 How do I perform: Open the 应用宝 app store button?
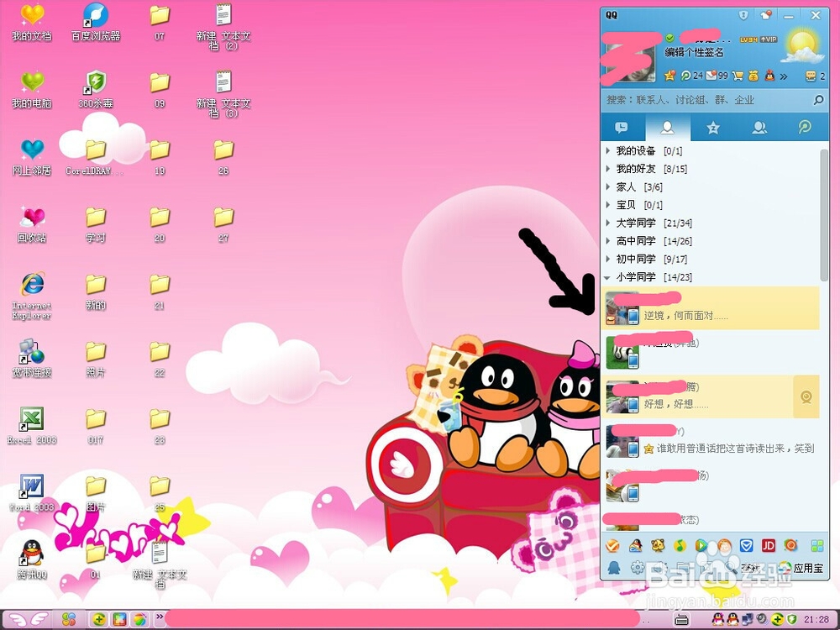pos(801,568)
